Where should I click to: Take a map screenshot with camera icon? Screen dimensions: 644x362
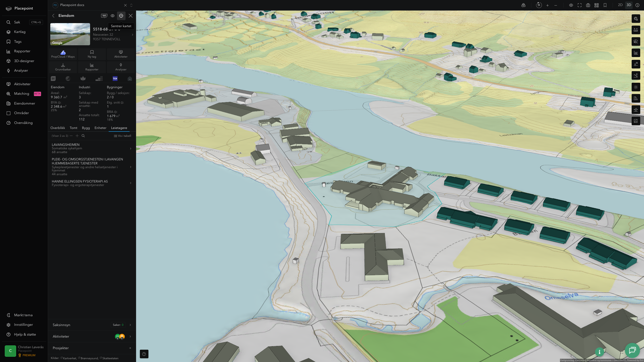click(588, 5)
